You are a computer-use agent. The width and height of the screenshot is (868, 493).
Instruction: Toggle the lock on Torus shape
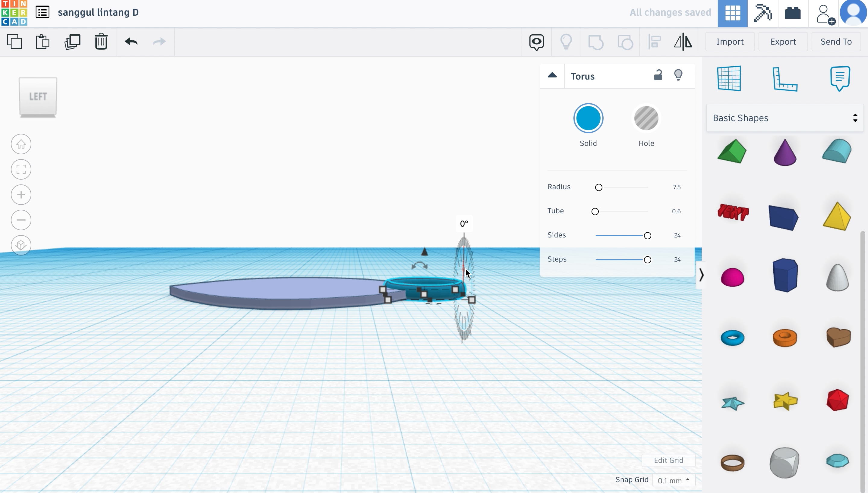658,75
